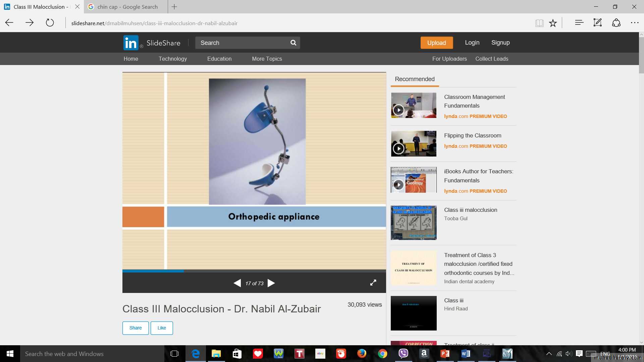Open PowerPoint from the taskbar

pos(445,354)
